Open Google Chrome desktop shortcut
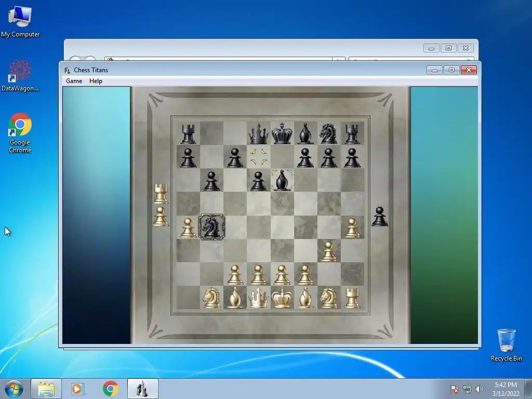 point(20,133)
